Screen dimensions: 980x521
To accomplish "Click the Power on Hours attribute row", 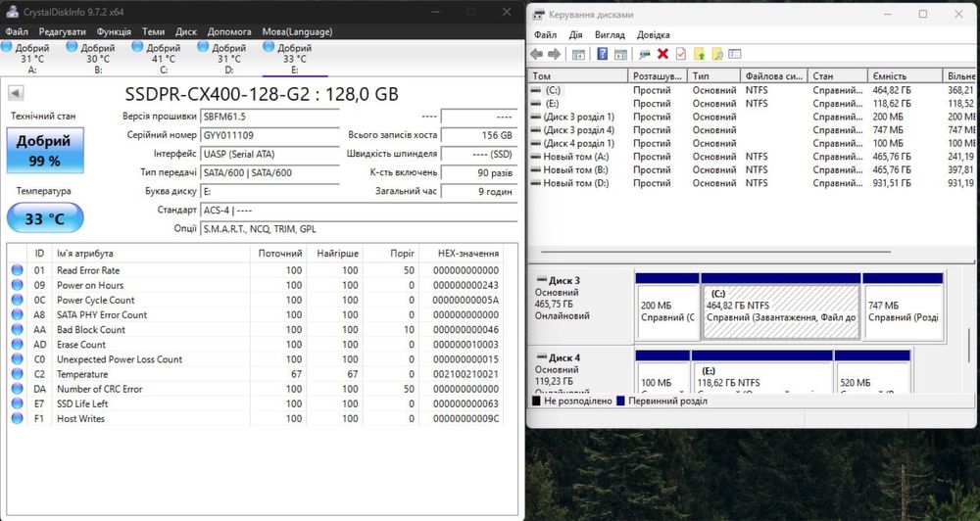I will 256,286.
